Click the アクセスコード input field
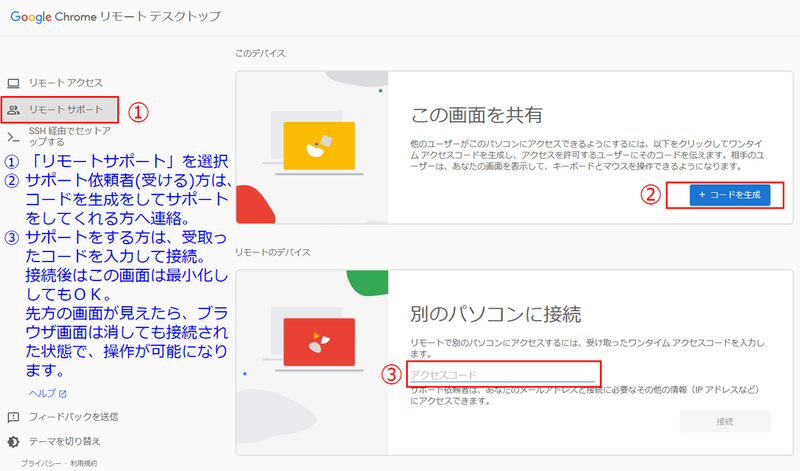The width and height of the screenshot is (800, 471). [x=503, y=375]
